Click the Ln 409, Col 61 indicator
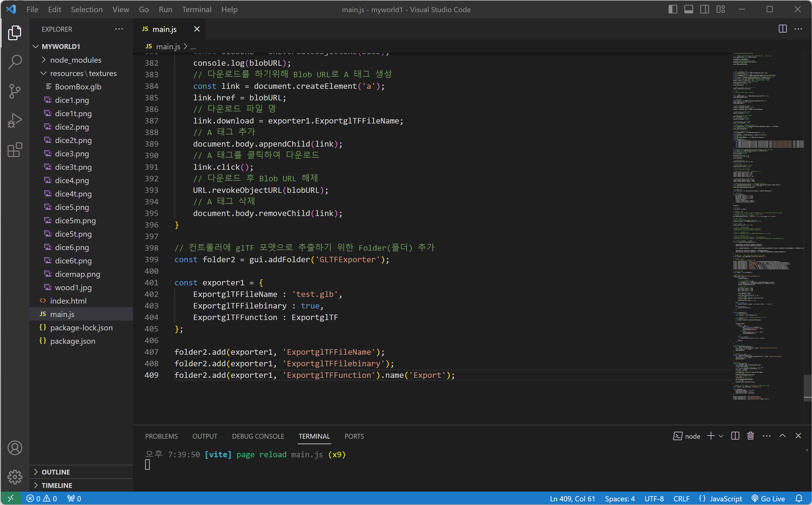812x505 pixels. 572,499
